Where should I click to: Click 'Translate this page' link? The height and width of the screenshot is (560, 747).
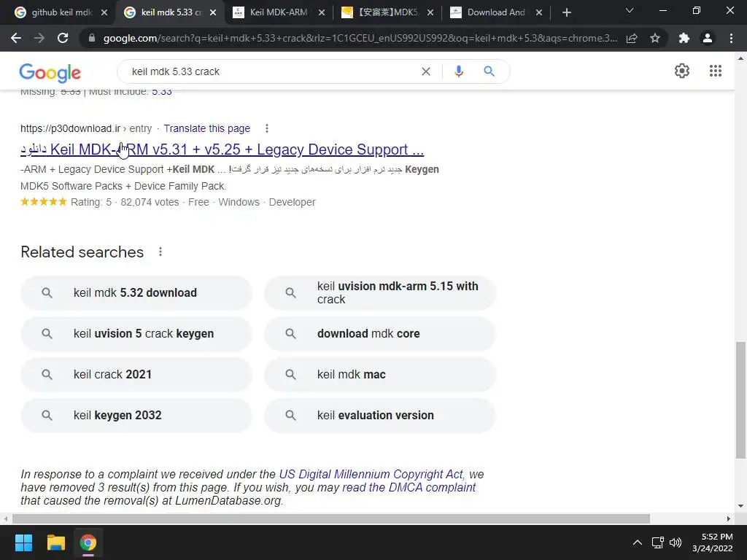206,128
